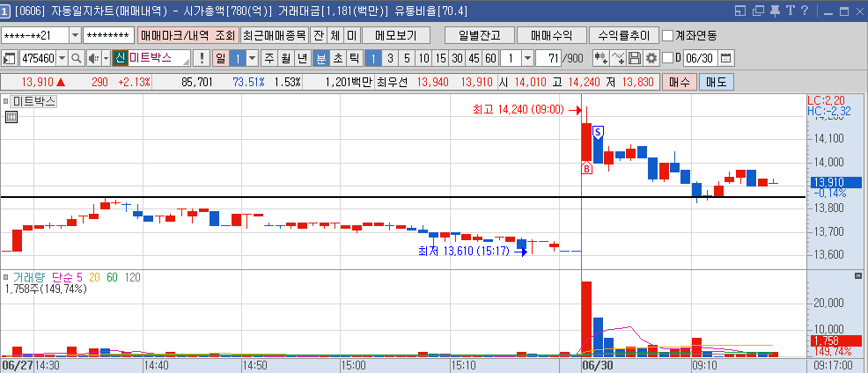The image size is (868, 373).
Task: Select the 3-minute interval button
Action: [x=390, y=58]
